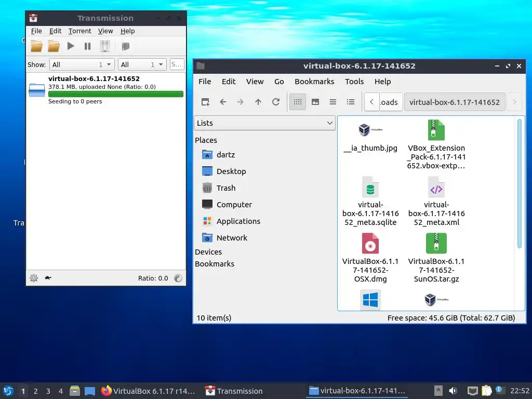Open the Transmission File menu
This screenshot has height=399, width=532.
(36, 31)
